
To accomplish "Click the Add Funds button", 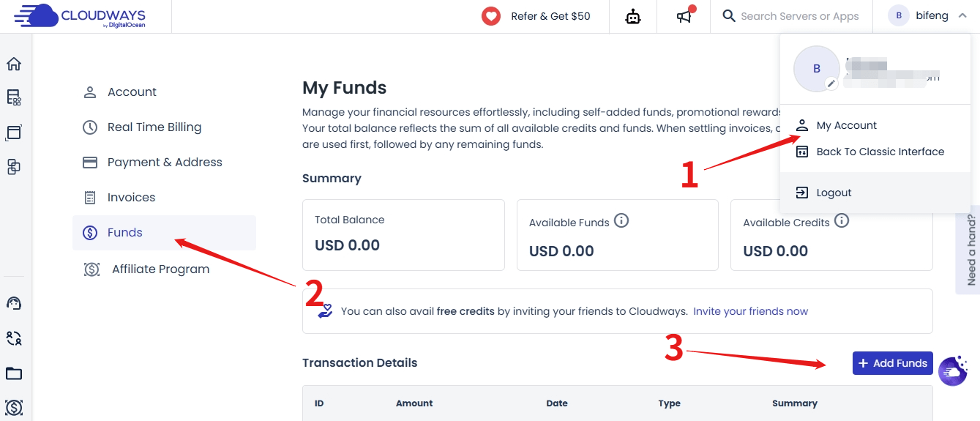I will point(893,363).
